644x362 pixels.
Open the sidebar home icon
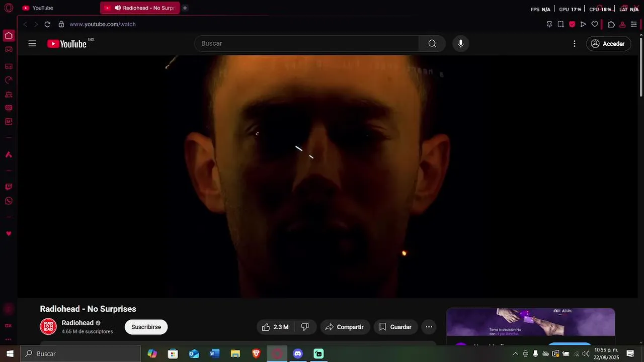[x=9, y=36]
